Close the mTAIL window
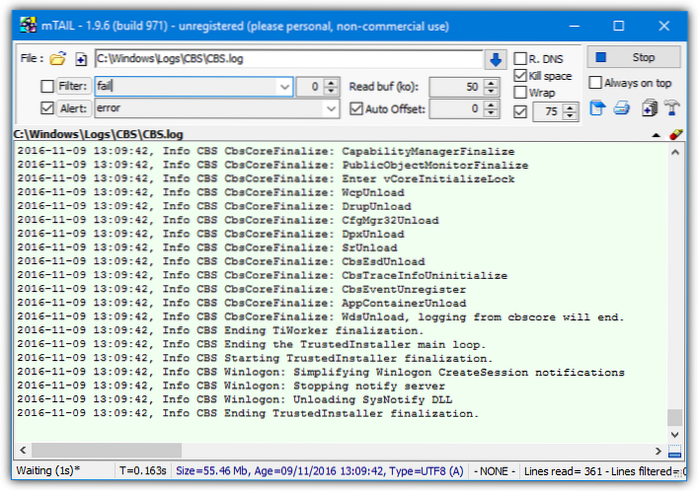 click(664, 26)
